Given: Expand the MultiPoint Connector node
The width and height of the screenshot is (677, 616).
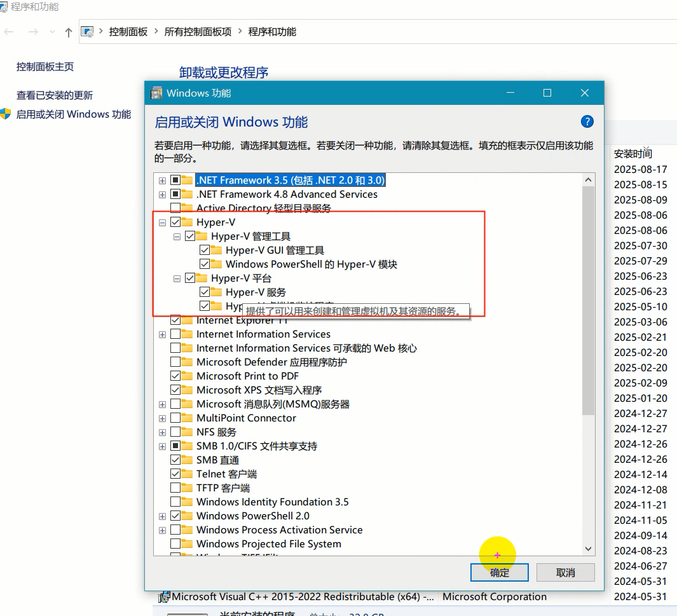Looking at the screenshot, I should (x=162, y=418).
